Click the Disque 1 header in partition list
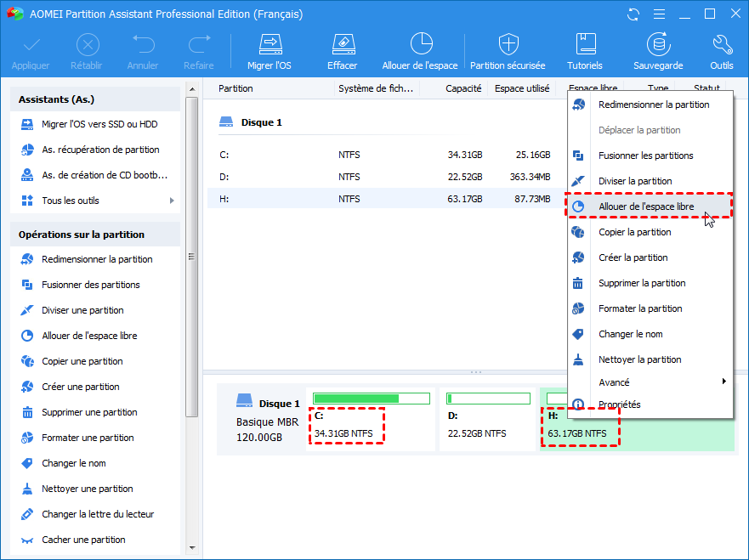This screenshot has width=749, height=560. [251, 122]
